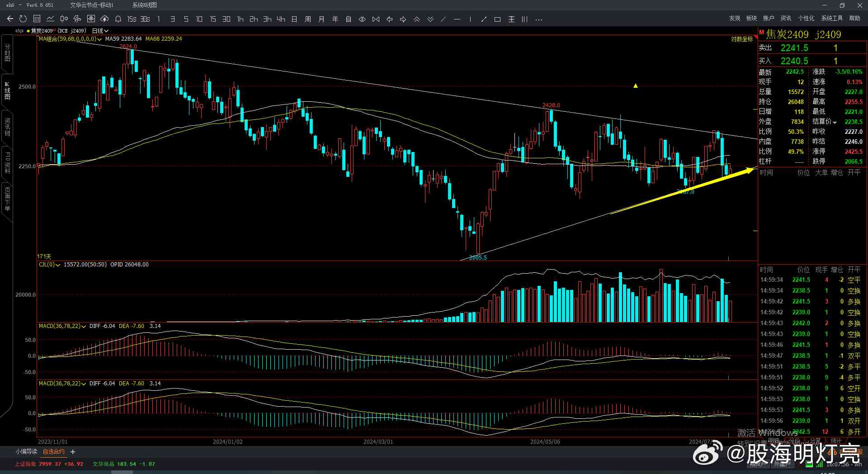Viewport: 868px width, 474px height.
Task: Toggle the 对数坐标 log scale option
Action: pyautogui.click(x=742, y=39)
